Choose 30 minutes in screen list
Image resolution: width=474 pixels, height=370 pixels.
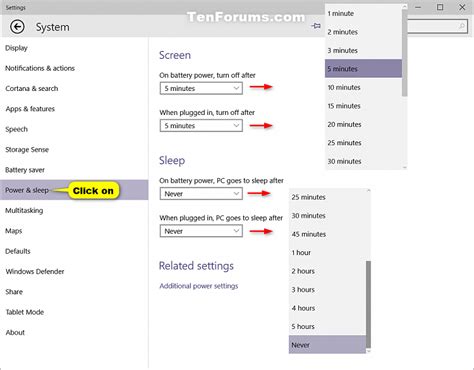[363, 161]
